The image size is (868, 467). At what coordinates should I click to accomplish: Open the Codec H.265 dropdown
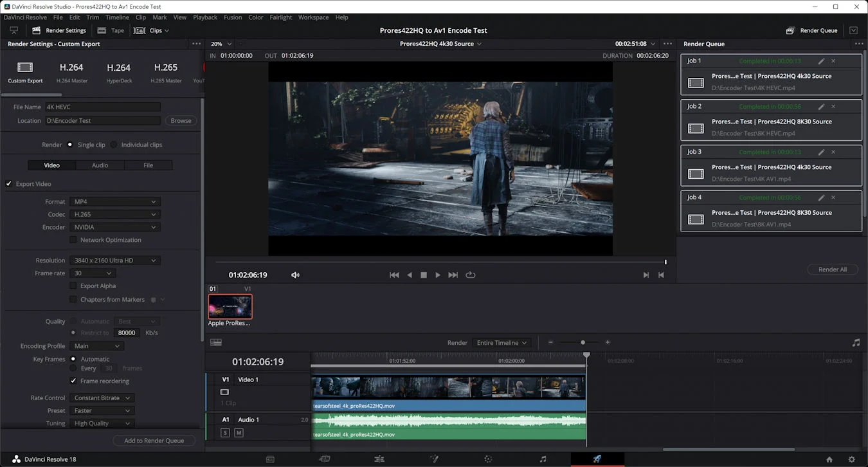coord(114,214)
